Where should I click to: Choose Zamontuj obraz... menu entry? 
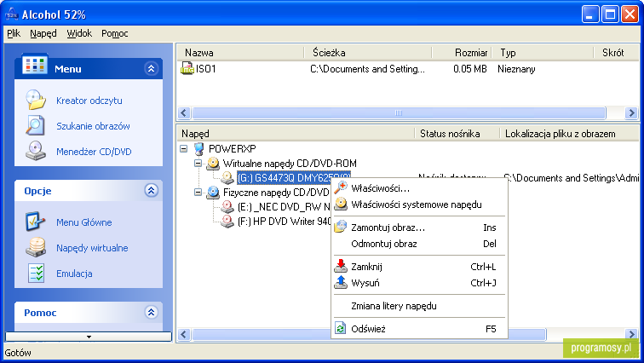tap(419, 227)
